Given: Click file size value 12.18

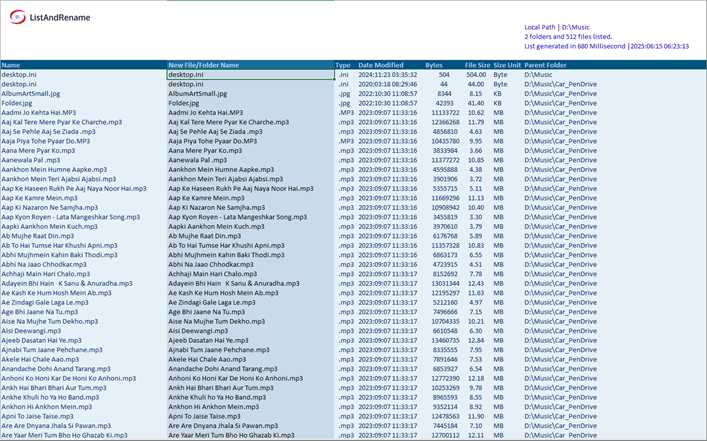Looking at the screenshot, I should 476,378.
